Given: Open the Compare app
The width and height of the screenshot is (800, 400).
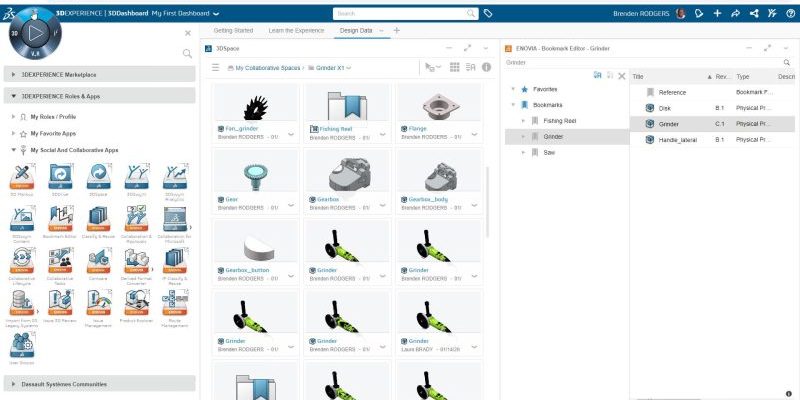Looking at the screenshot, I should pos(98,260).
